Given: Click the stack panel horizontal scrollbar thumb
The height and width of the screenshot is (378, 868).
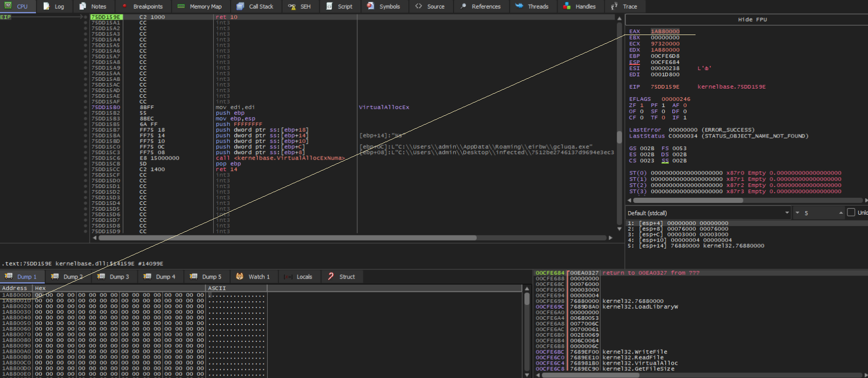Looking at the screenshot, I should point(590,375).
